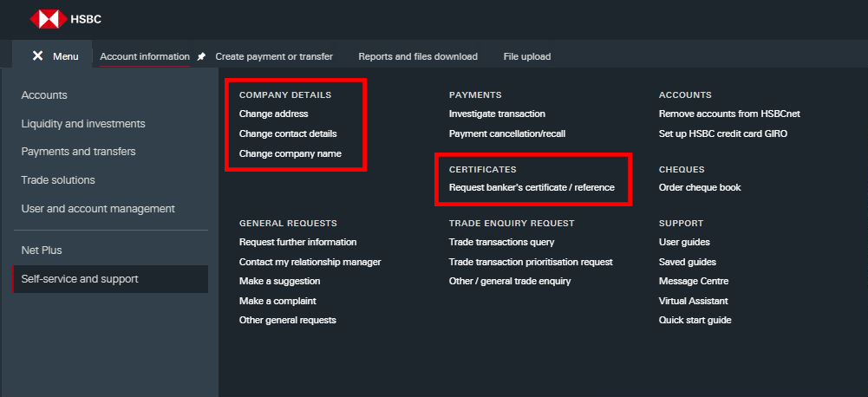Open Create payment or transfer tab
The image size is (868, 397).
(274, 56)
